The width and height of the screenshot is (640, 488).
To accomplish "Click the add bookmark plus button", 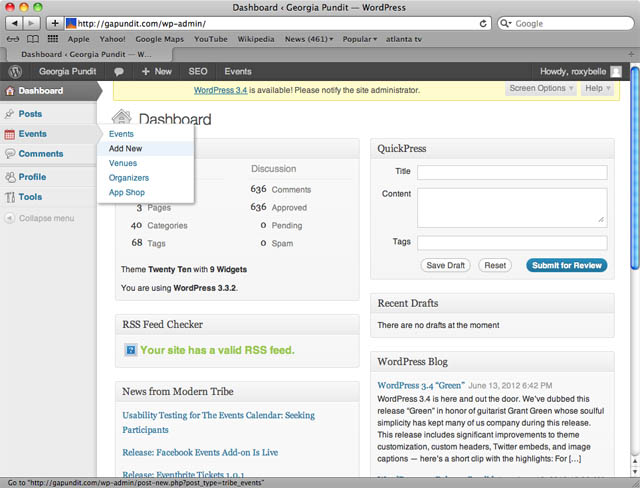I will click(55, 23).
